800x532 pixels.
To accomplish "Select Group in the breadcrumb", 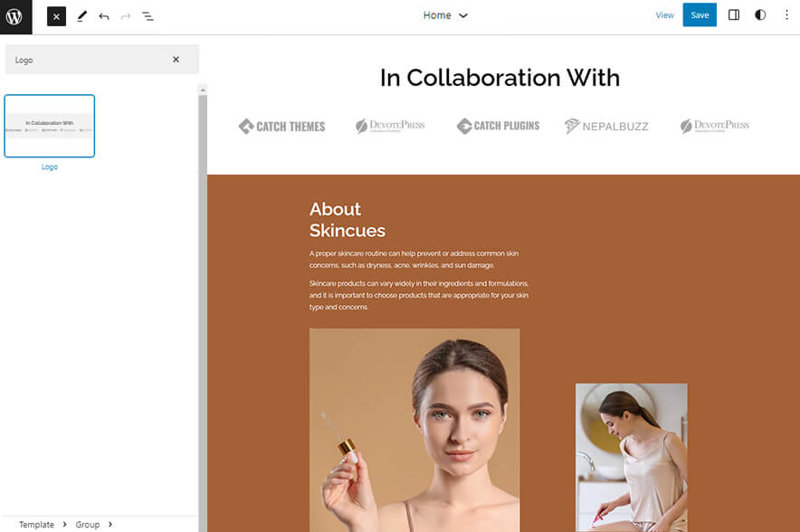I will tap(88, 525).
